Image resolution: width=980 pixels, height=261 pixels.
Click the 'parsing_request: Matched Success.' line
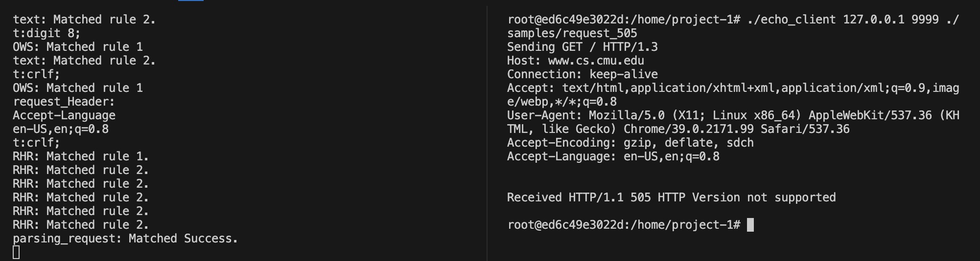click(125, 239)
